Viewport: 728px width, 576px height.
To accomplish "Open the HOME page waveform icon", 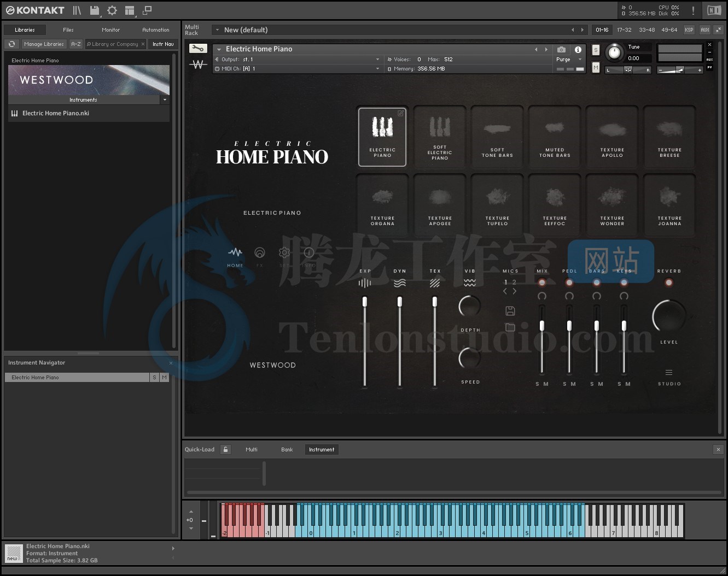I will (x=235, y=252).
